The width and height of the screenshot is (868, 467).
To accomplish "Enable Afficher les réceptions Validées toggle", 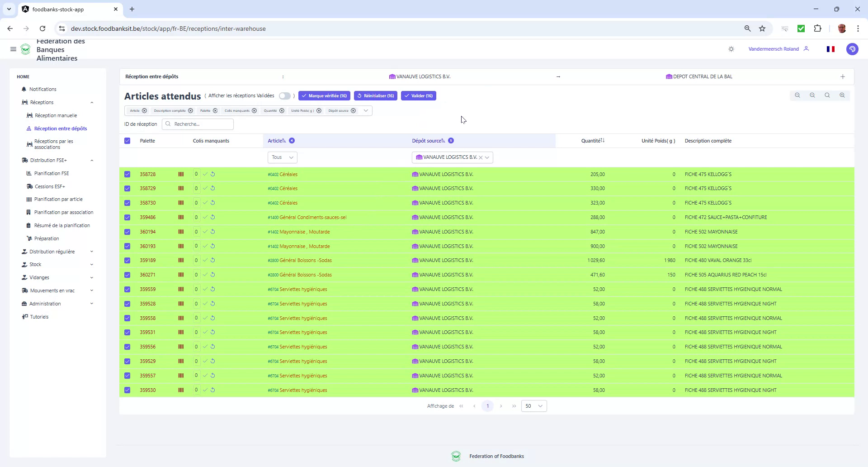I will click(x=285, y=96).
